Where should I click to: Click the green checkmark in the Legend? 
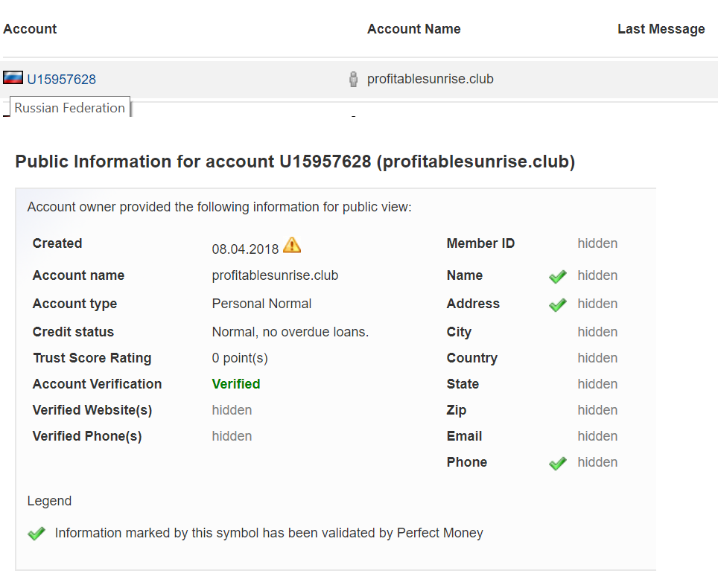[36, 534]
